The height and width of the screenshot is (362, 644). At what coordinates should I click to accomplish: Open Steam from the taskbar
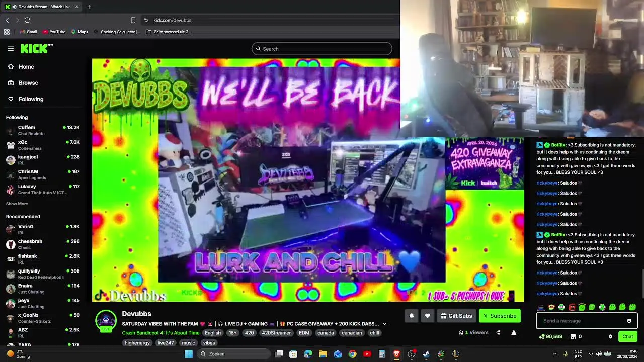[426, 354]
